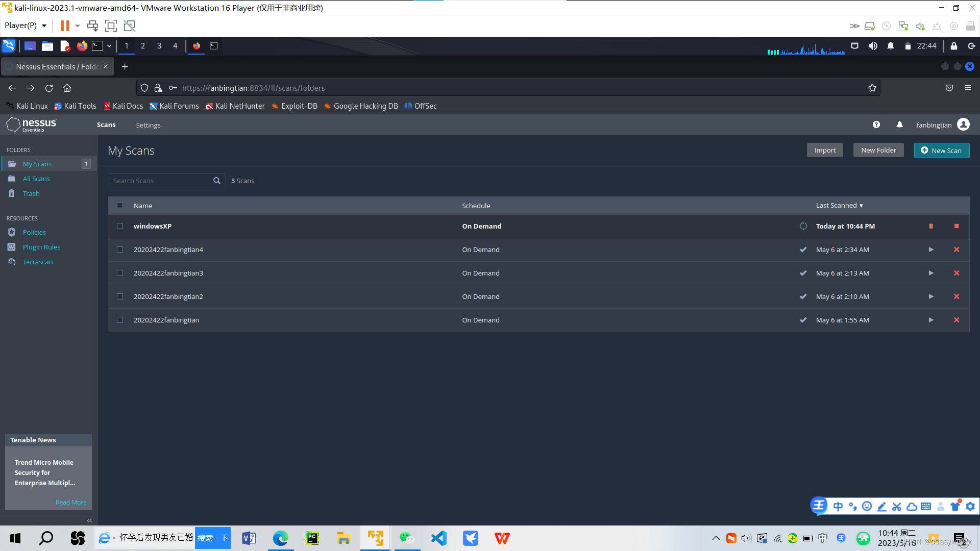
Task: Bookmark page with star icon
Action: [872, 88]
